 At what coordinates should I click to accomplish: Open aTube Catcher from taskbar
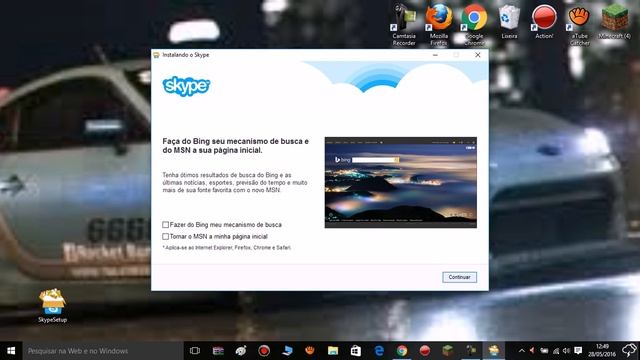[x=310, y=351]
